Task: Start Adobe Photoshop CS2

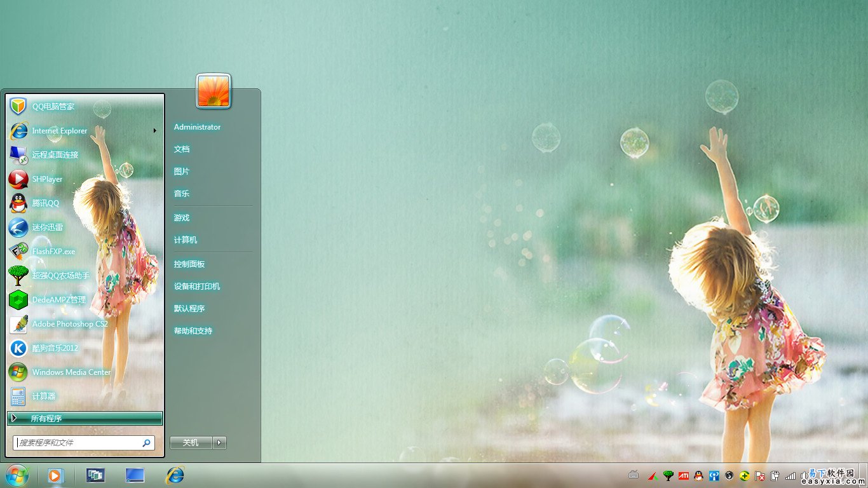Action: coord(69,324)
